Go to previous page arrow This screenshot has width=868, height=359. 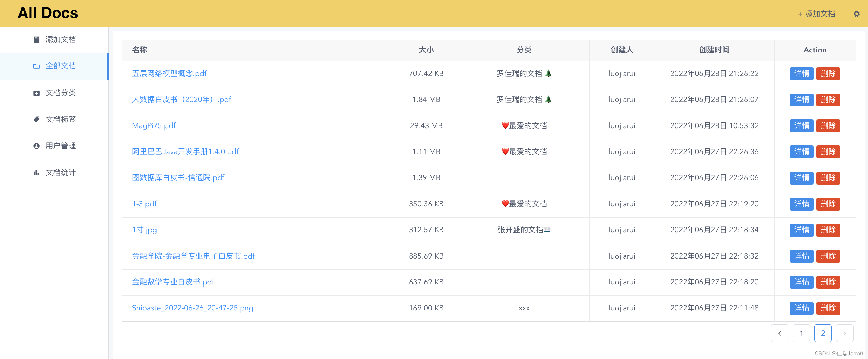tap(779, 333)
